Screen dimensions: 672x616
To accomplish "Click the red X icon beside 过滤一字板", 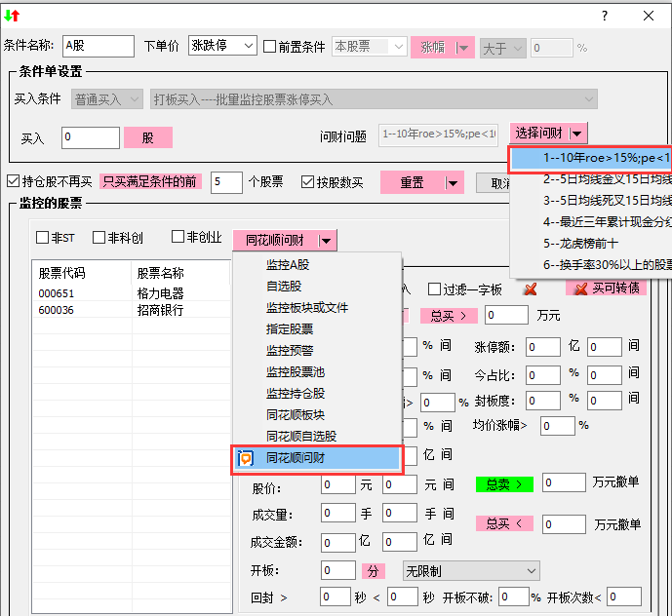I will point(531,289).
